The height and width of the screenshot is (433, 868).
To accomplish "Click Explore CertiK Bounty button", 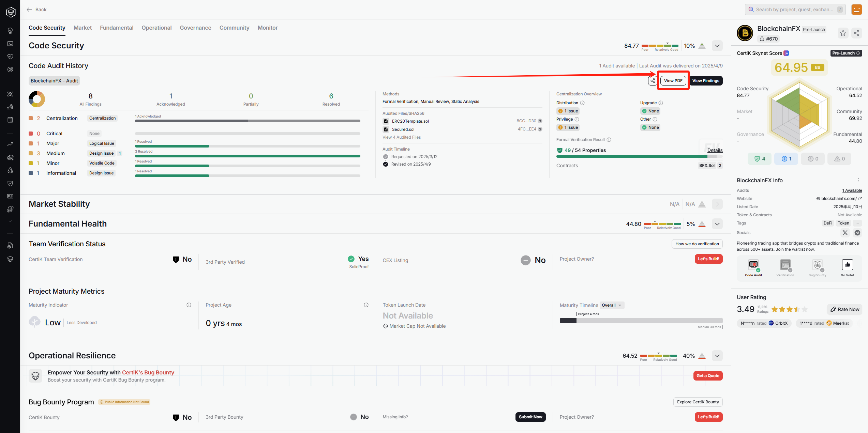I will coord(698,402).
